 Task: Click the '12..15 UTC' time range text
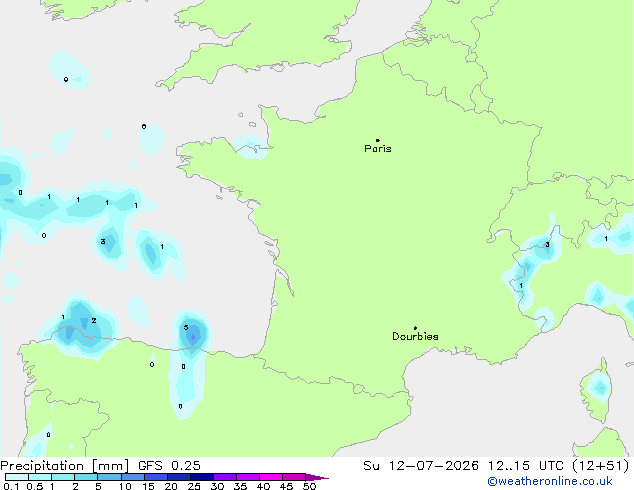point(526,466)
